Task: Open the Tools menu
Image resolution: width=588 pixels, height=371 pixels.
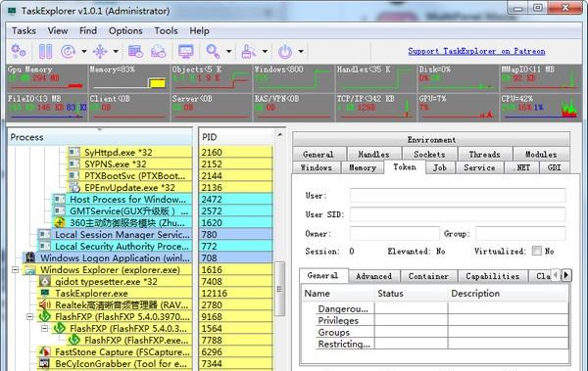Action: click(x=167, y=30)
